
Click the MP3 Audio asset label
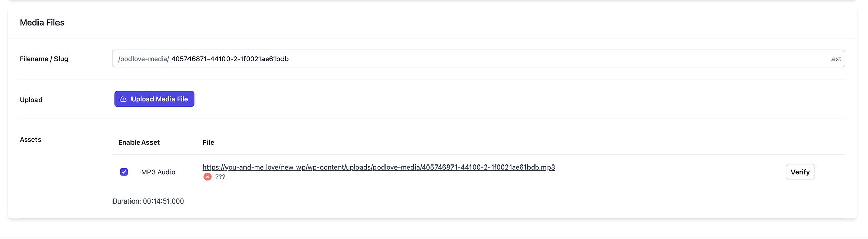tap(158, 172)
